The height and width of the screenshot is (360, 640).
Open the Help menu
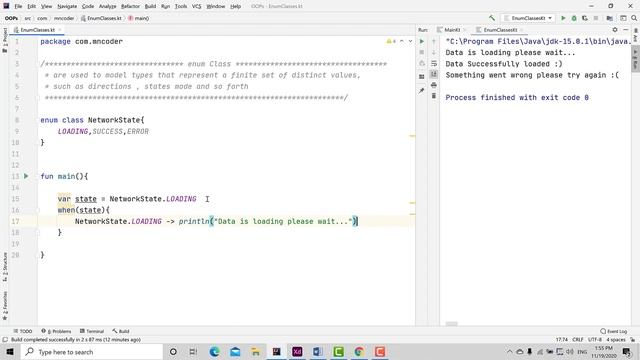tap(236, 6)
